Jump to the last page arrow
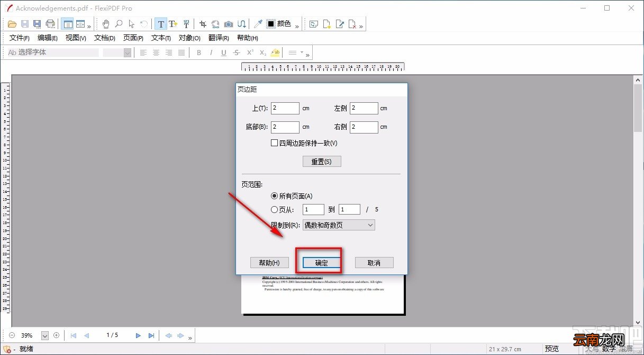The width and height of the screenshot is (644, 355). pyautogui.click(x=151, y=335)
